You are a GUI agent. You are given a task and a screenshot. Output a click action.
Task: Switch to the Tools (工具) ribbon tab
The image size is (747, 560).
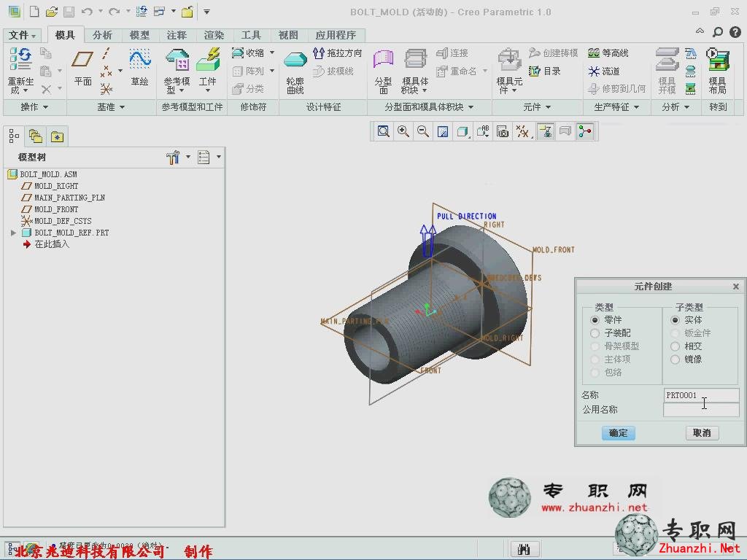click(x=251, y=35)
